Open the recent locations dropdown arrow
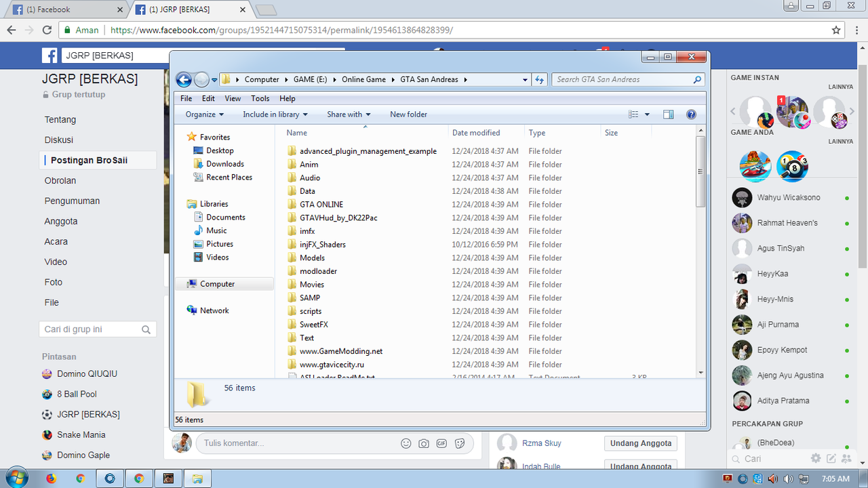Image resolution: width=868 pixels, height=488 pixels. pos(214,80)
